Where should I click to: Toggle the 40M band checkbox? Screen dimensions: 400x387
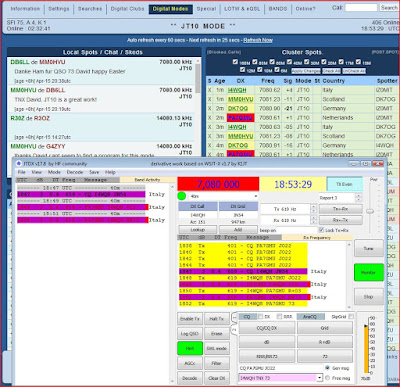[289, 62]
